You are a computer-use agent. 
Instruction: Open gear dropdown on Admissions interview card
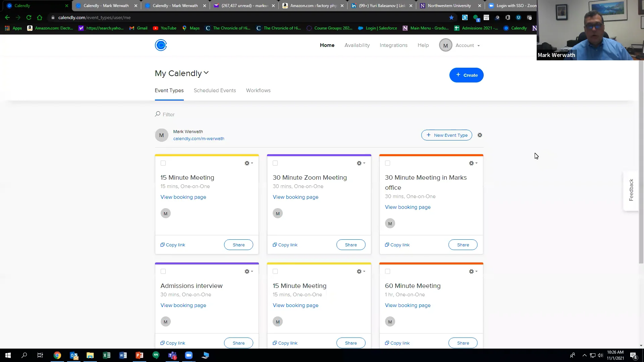(x=249, y=271)
